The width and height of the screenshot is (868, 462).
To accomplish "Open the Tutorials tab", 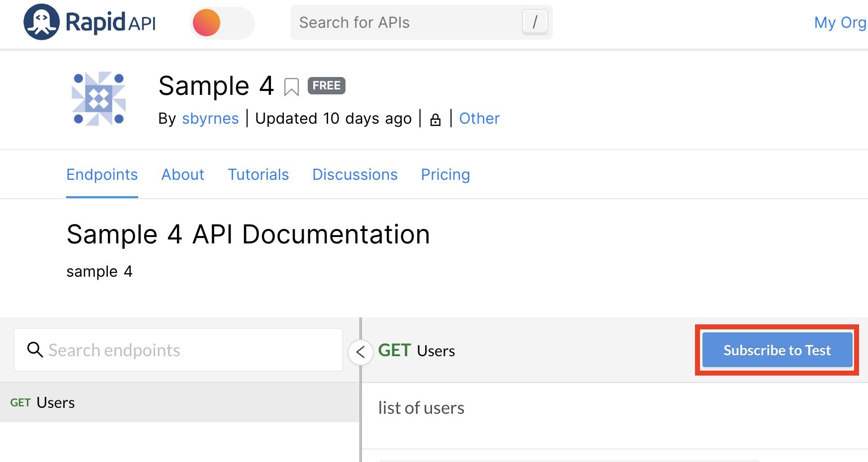I will (259, 175).
